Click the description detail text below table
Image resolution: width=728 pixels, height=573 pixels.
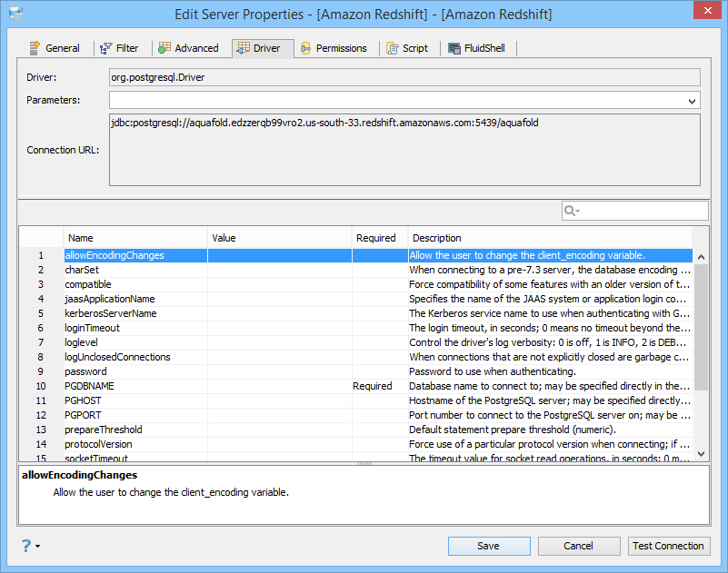pos(171,492)
